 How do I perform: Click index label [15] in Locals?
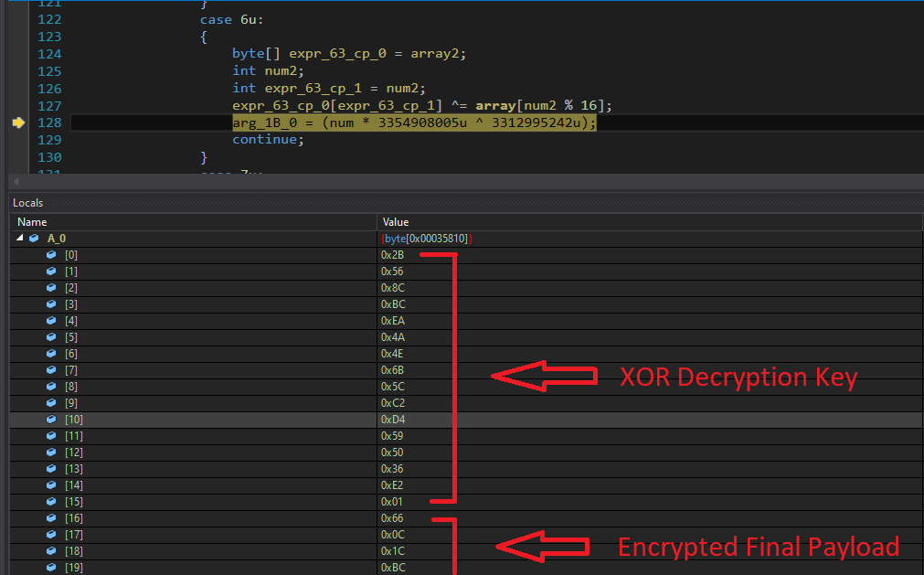click(x=74, y=502)
